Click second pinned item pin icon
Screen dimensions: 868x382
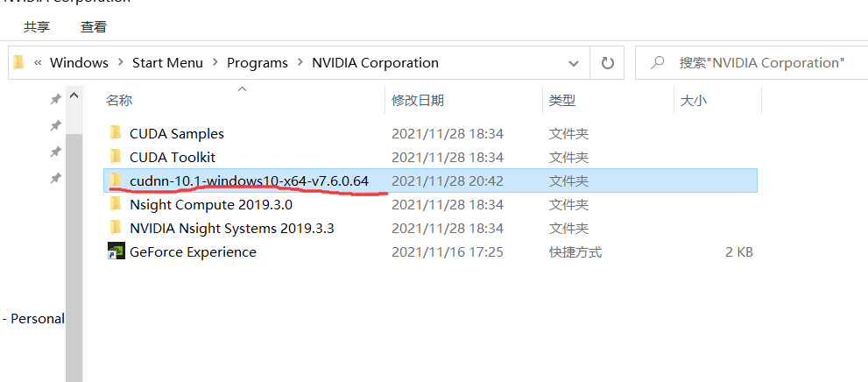click(55, 125)
